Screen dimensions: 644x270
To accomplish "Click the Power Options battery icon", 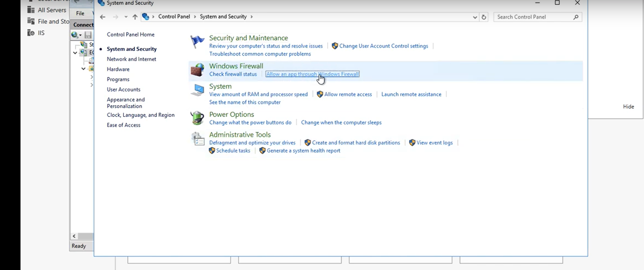I will click(197, 118).
